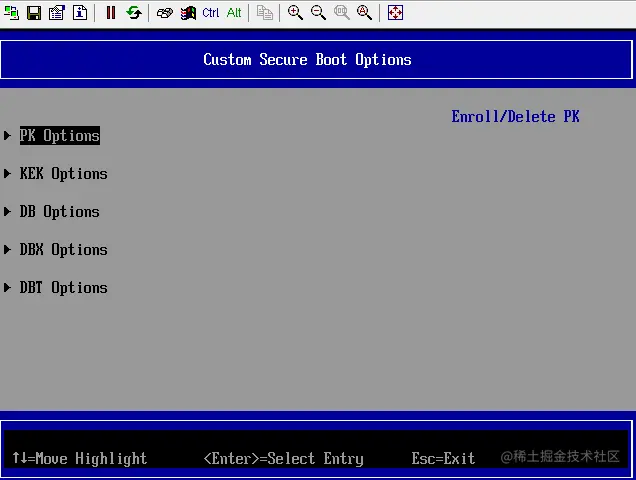636x480 pixels.
Task: Open KEK Options
Action: (64, 174)
